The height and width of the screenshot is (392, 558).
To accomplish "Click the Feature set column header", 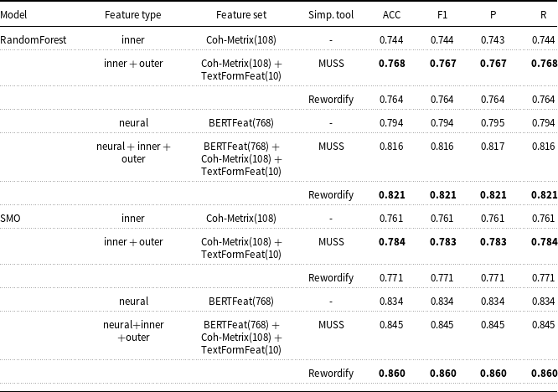I will click(x=241, y=15).
